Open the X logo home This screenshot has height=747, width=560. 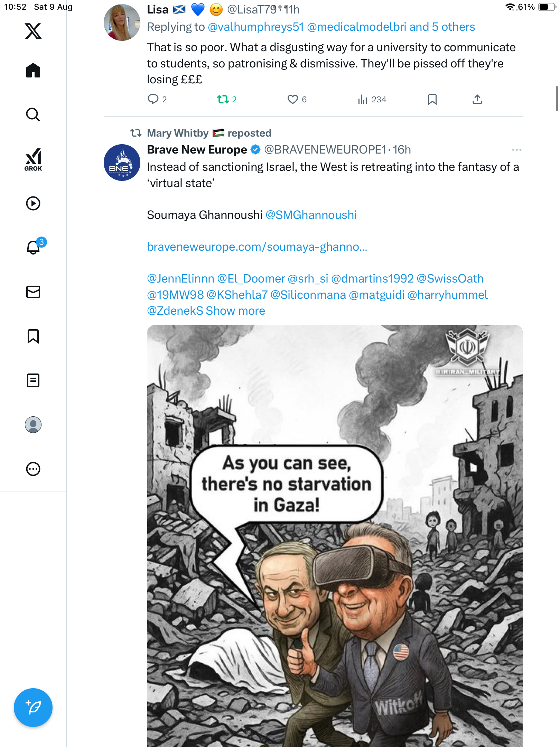coord(33,31)
